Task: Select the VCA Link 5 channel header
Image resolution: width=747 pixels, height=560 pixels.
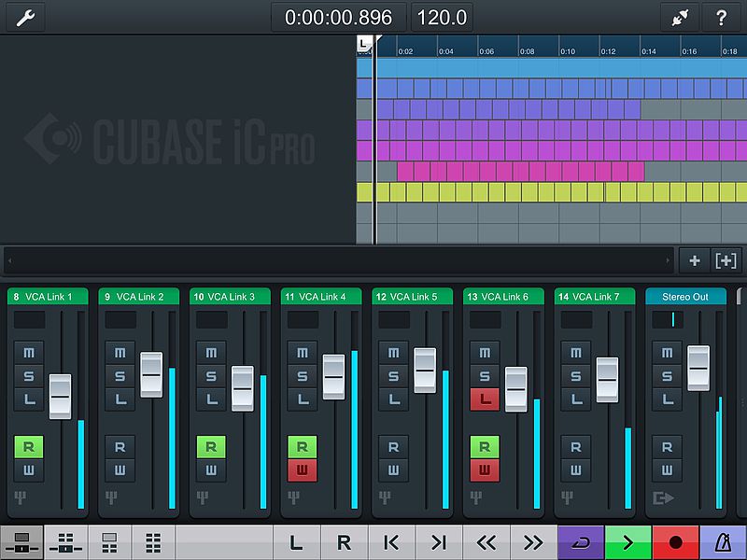Action: point(412,297)
